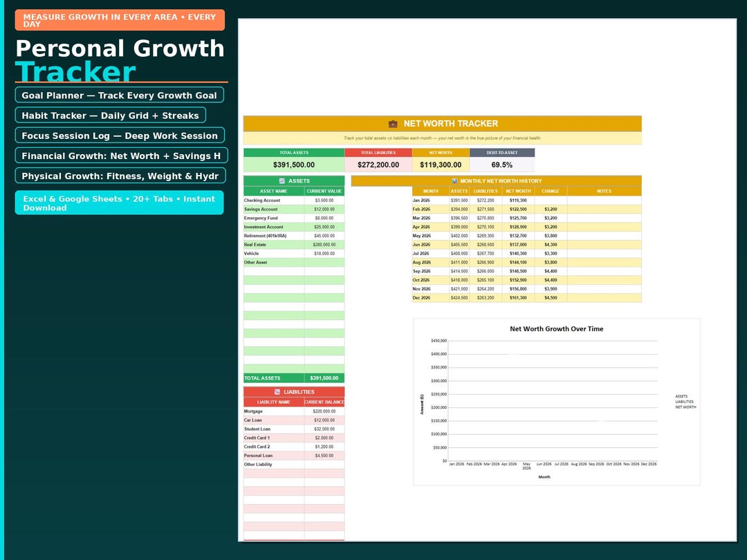The width and height of the screenshot is (747, 560).
Task: Click the Aug 2026 net worth $144,100
Action: point(518,263)
